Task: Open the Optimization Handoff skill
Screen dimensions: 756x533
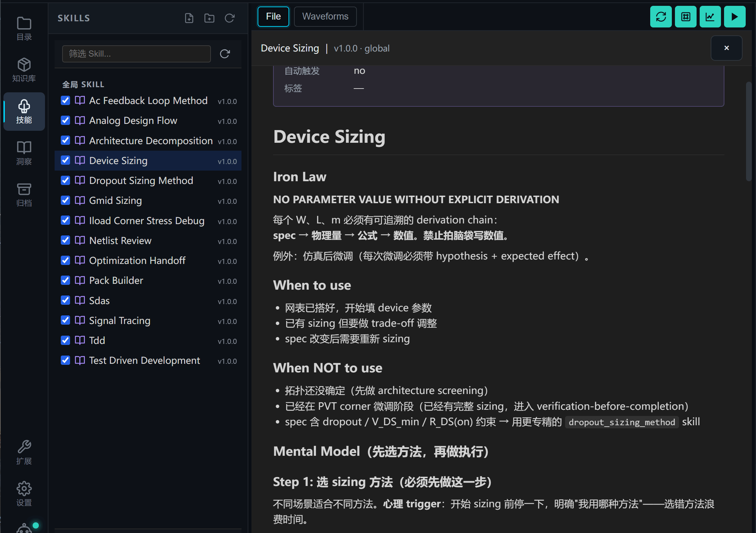Action: pyautogui.click(x=148, y=260)
